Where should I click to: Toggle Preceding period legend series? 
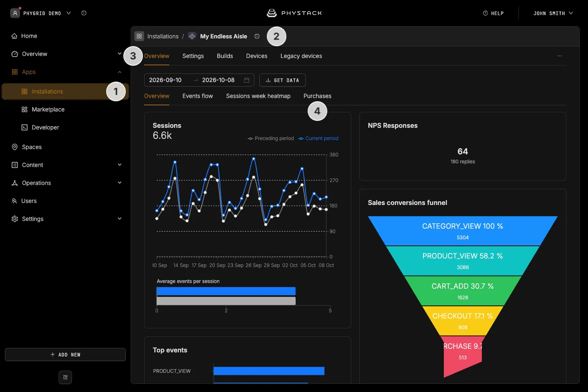(271, 138)
